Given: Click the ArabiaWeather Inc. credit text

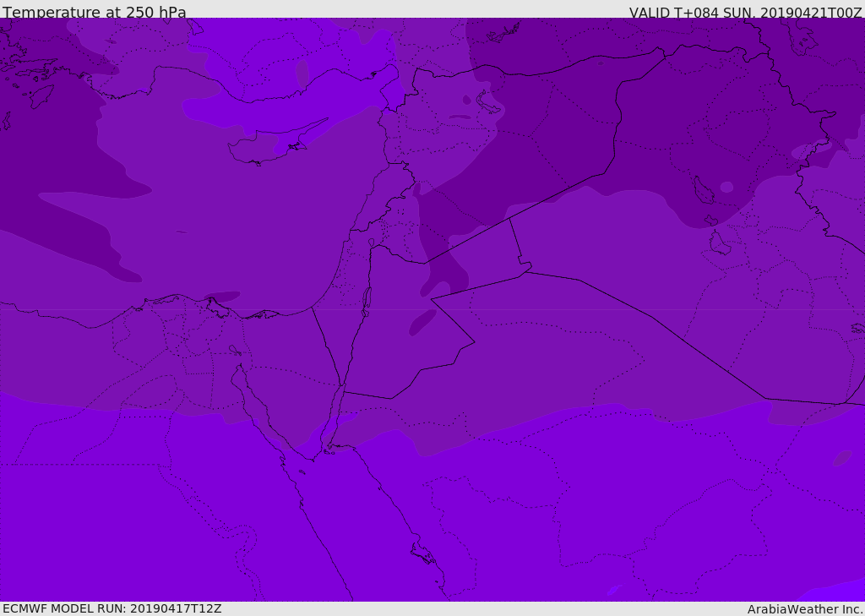Looking at the screenshot, I should click(x=805, y=609).
